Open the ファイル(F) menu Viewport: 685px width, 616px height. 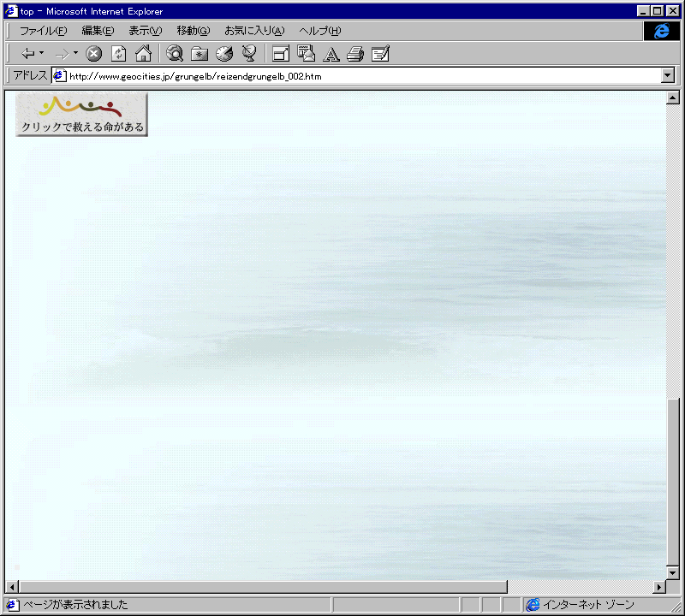pyautogui.click(x=44, y=31)
